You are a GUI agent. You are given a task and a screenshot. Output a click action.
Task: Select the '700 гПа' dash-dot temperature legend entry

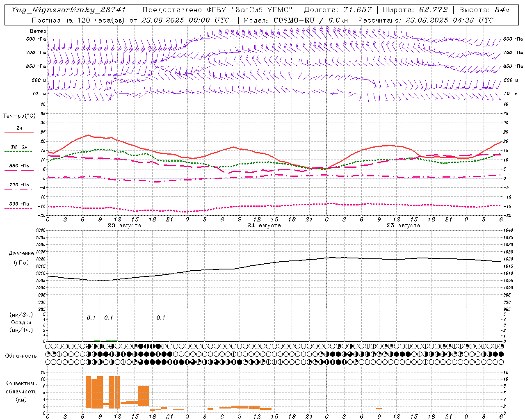(x=19, y=185)
